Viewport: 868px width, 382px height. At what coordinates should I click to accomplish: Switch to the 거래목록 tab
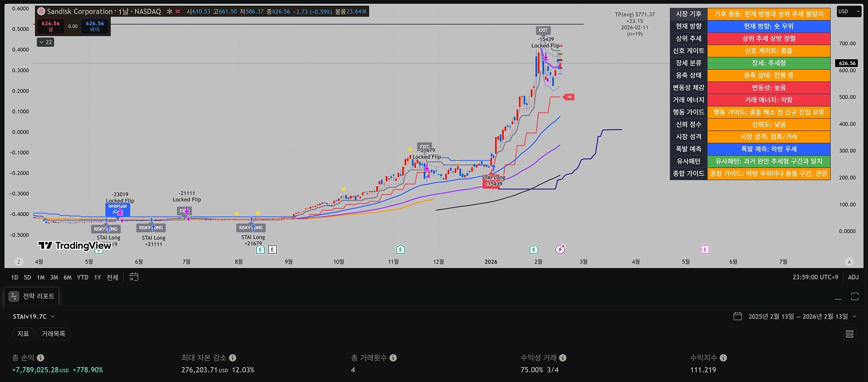53,334
